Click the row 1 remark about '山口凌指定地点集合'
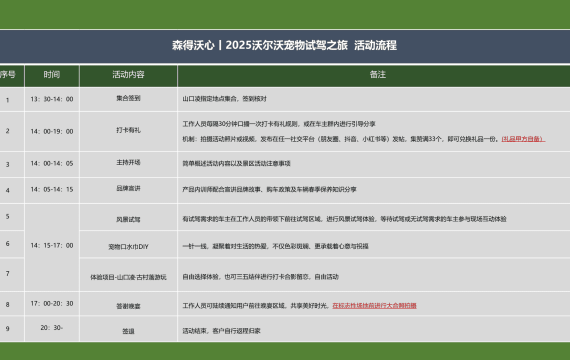This screenshot has width=570, height=360. pyautogui.click(x=224, y=99)
